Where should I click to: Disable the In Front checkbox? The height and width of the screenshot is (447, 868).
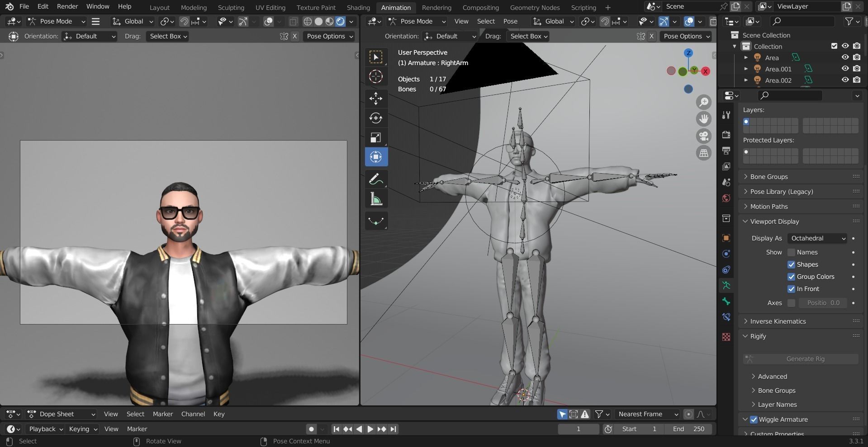791,289
